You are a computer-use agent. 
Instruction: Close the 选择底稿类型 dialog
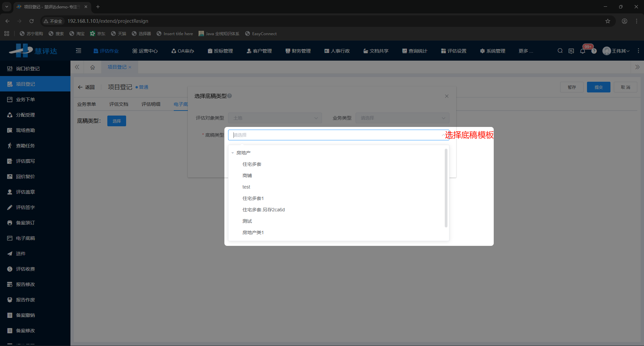(447, 96)
